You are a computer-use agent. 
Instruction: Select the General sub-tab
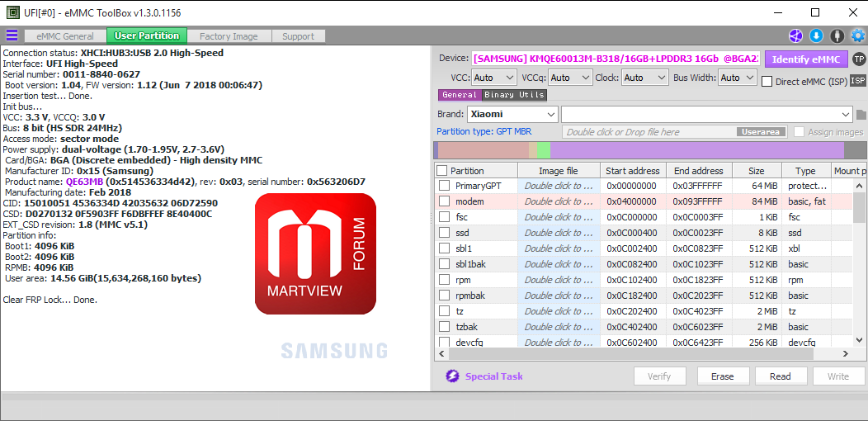click(460, 95)
